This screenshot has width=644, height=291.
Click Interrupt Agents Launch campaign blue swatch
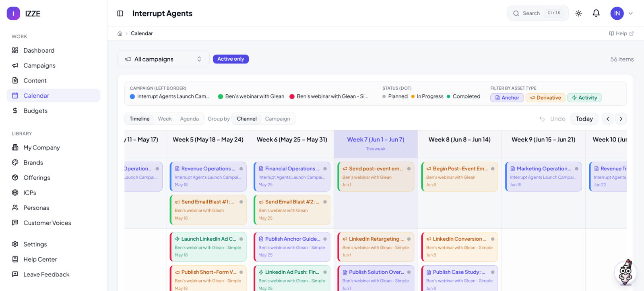(132, 96)
